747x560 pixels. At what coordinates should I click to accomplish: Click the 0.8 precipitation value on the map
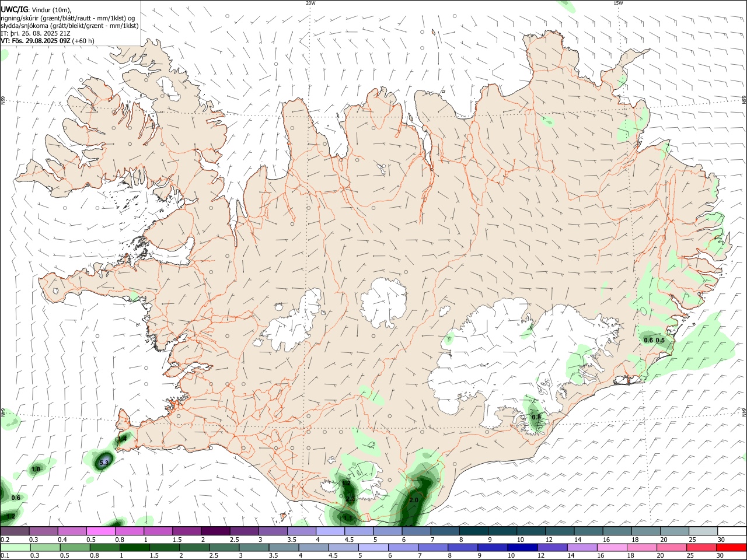point(536,416)
